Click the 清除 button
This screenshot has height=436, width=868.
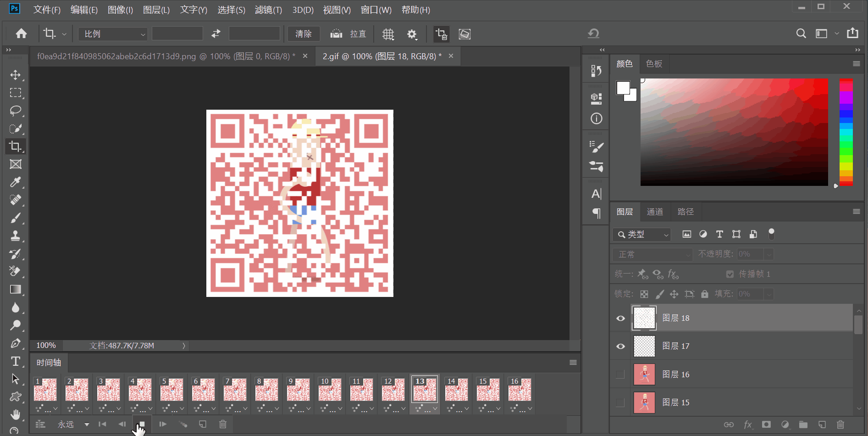pyautogui.click(x=304, y=34)
